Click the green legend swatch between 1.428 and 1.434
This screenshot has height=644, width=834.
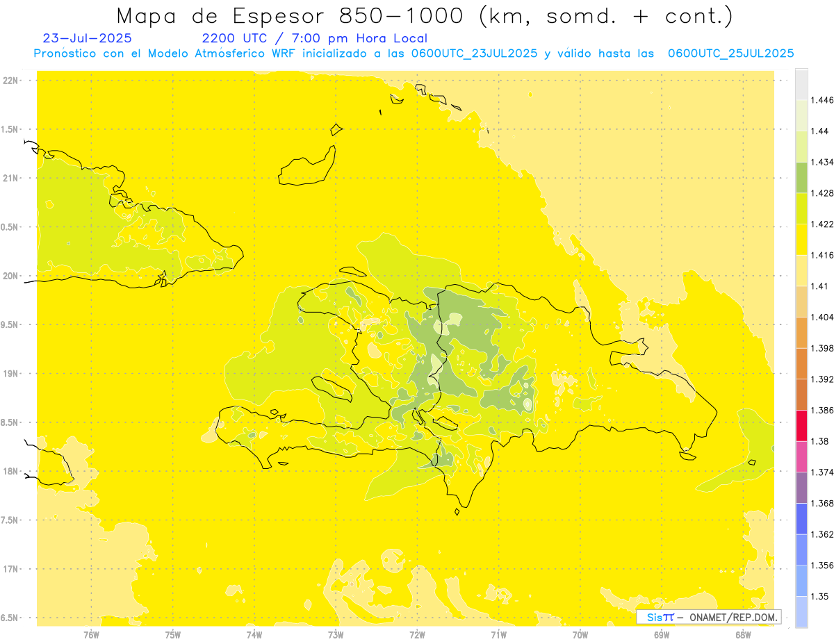click(801, 177)
